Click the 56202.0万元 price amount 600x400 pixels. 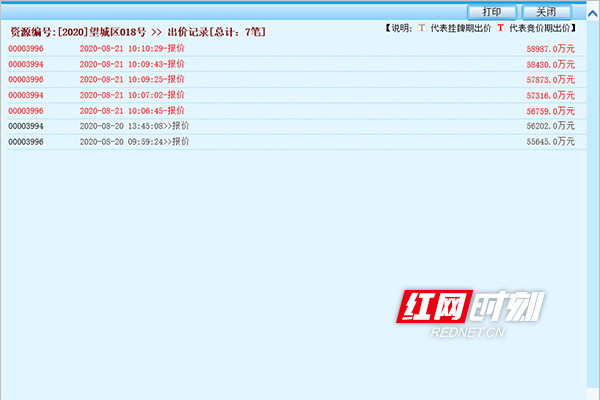tap(551, 126)
